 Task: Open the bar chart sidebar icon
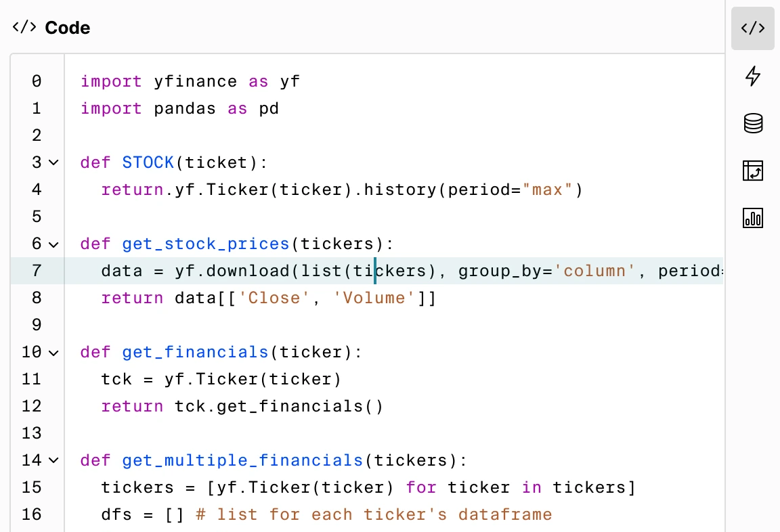click(x=752, y=218)
